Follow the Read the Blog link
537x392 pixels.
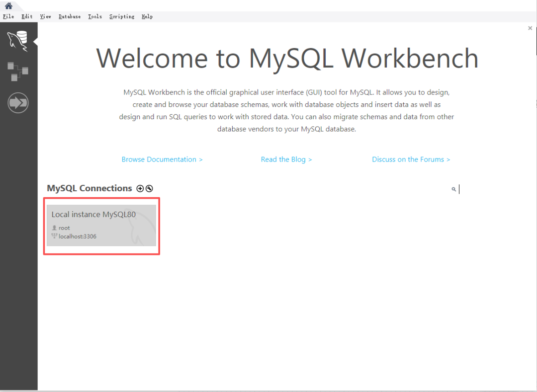286,159
